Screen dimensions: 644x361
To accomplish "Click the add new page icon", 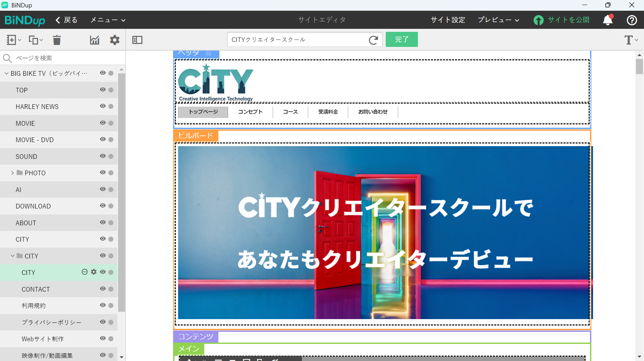I will point(11,40).
